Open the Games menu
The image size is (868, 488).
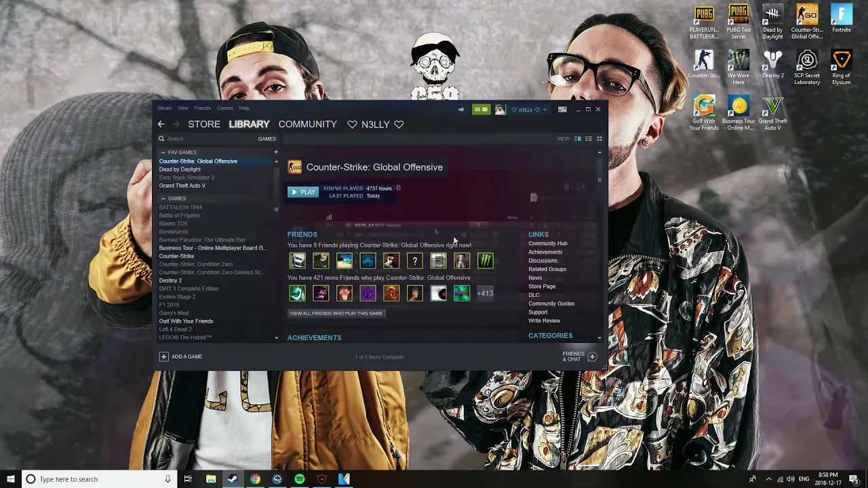click(x=224, y=108)
